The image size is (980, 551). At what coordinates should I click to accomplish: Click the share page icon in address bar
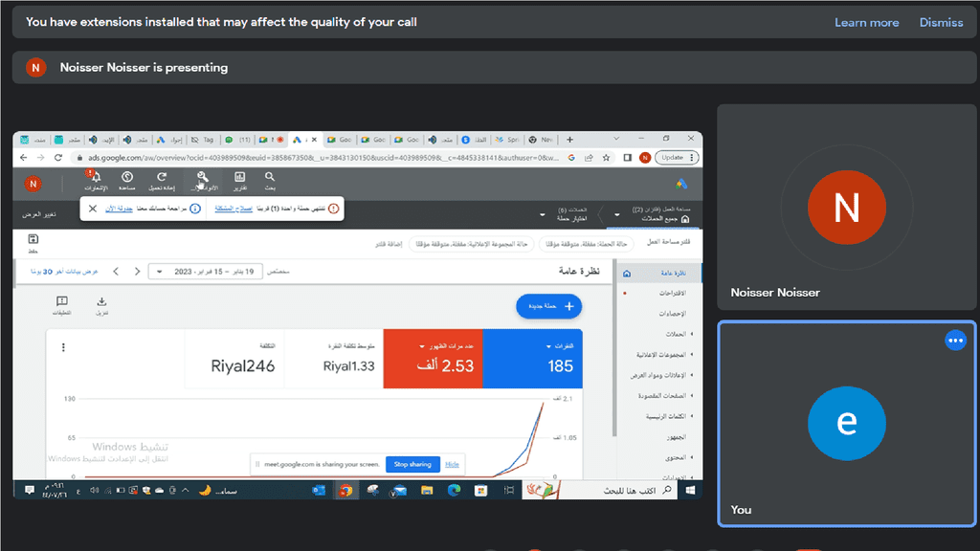pos(589,158)
